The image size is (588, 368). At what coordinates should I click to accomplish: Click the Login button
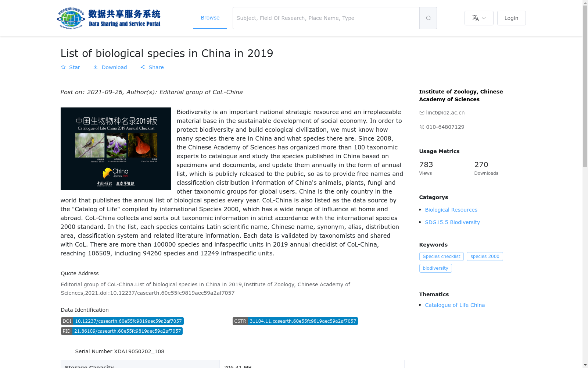click(x=511, y=18)
